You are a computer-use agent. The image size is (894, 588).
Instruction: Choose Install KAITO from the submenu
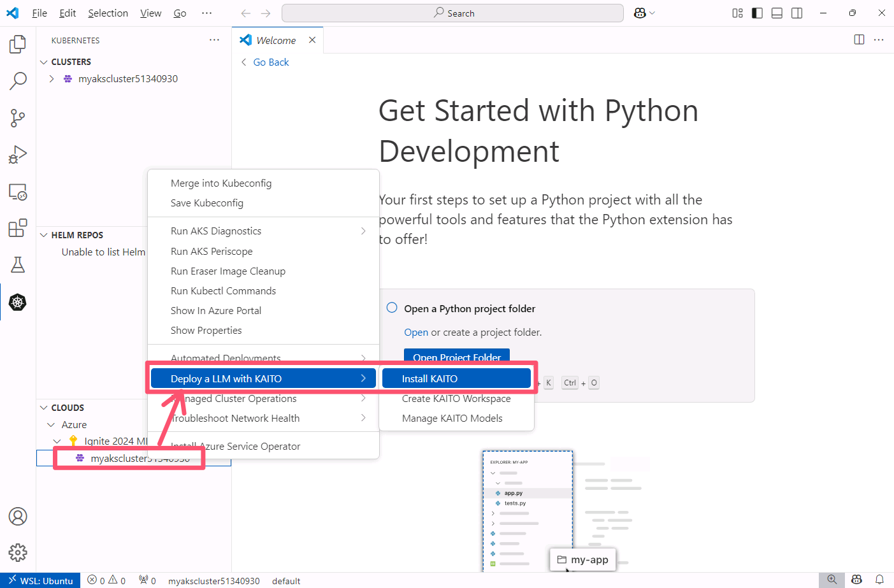(456, 378)
